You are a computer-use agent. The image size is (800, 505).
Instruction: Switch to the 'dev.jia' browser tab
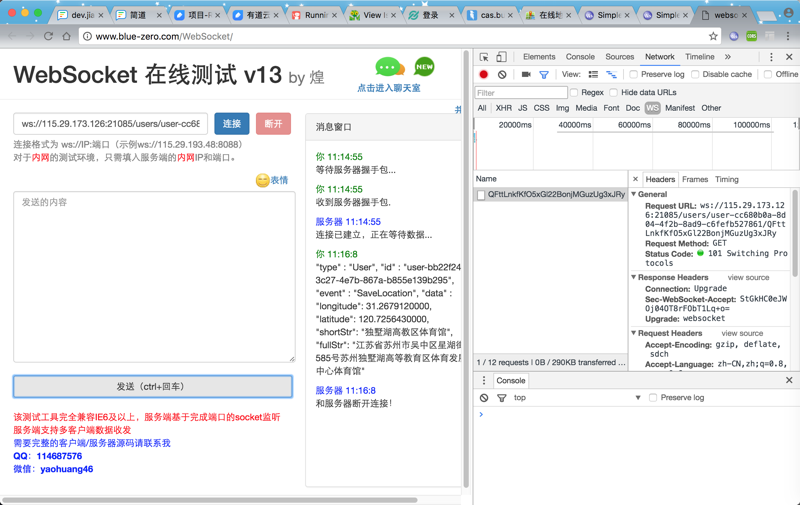point(81,15)
